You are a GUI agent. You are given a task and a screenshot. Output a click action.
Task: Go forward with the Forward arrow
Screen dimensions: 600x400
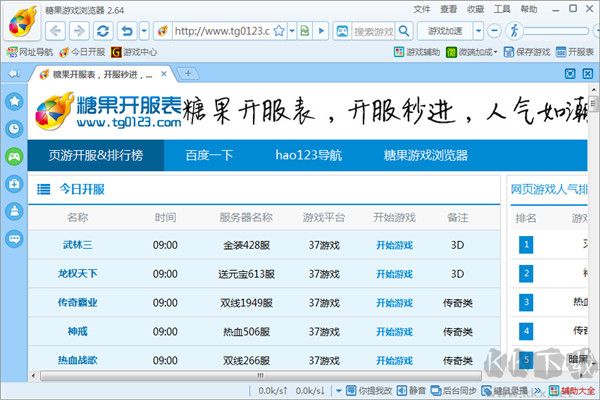[79, 31]
